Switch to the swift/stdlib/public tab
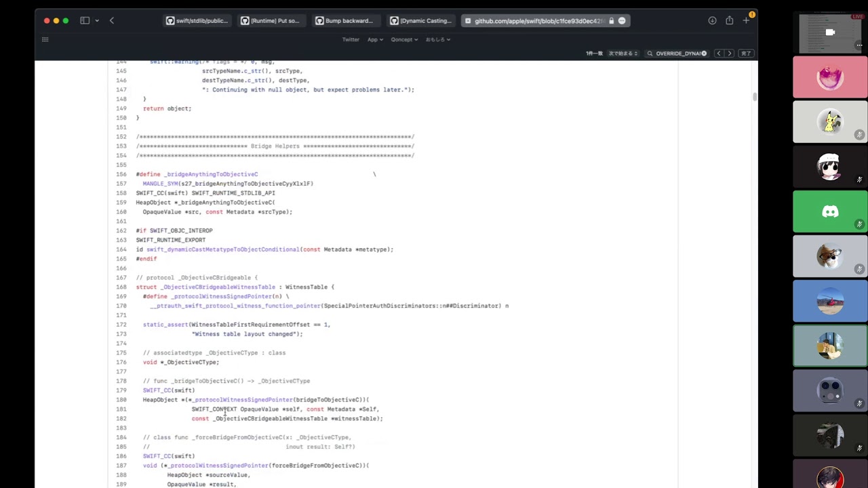The height and width of the screenshot is (488, 868). pyautogui.click(x=197, y=21)
